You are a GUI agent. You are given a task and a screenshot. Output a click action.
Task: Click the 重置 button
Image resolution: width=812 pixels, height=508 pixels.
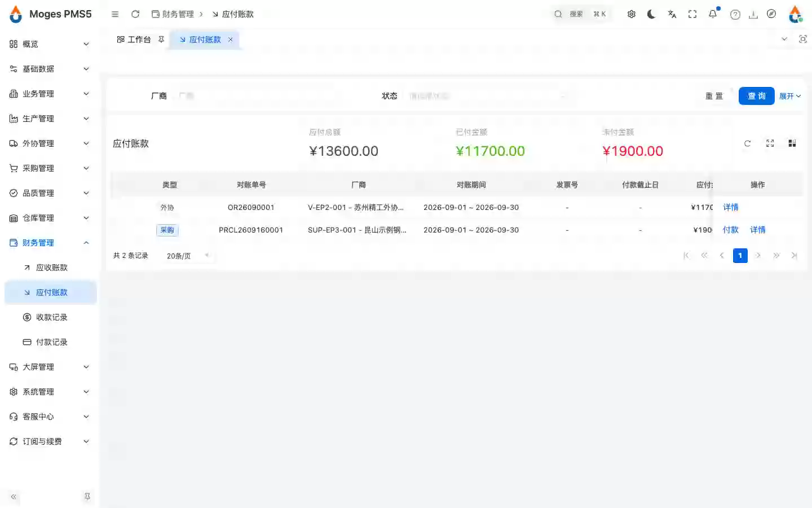[714, 96]
